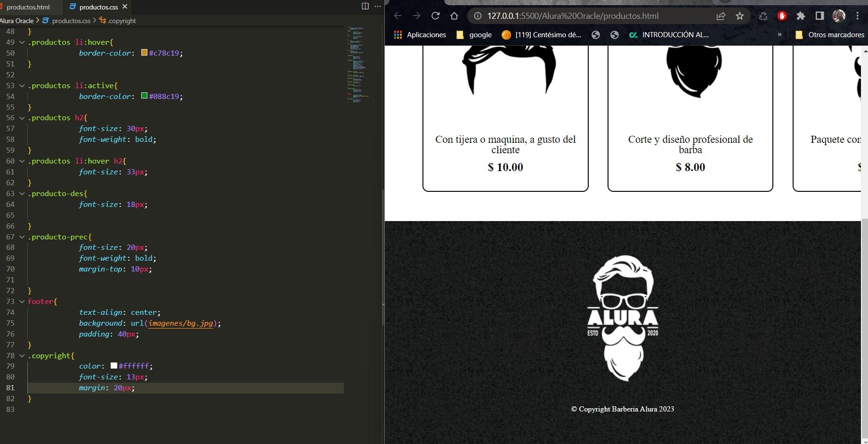Toggle the browser side panel

coord(819,16)
